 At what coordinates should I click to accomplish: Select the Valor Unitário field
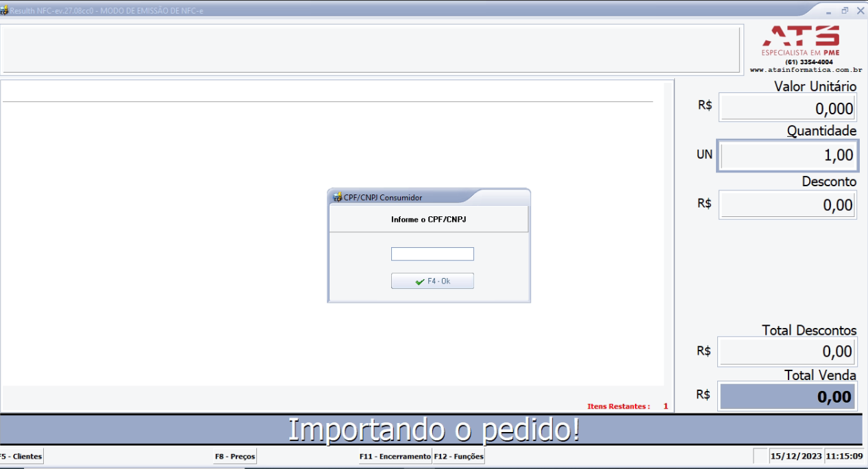787,108
